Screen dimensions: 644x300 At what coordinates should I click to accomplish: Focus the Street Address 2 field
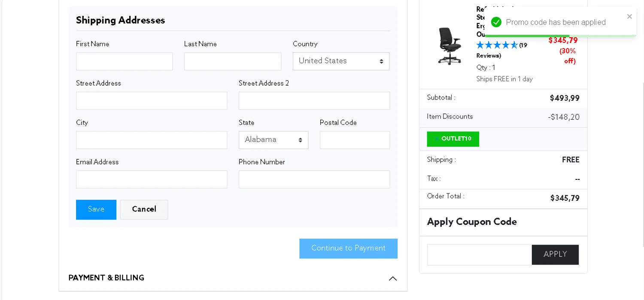(x=314, y=101)
